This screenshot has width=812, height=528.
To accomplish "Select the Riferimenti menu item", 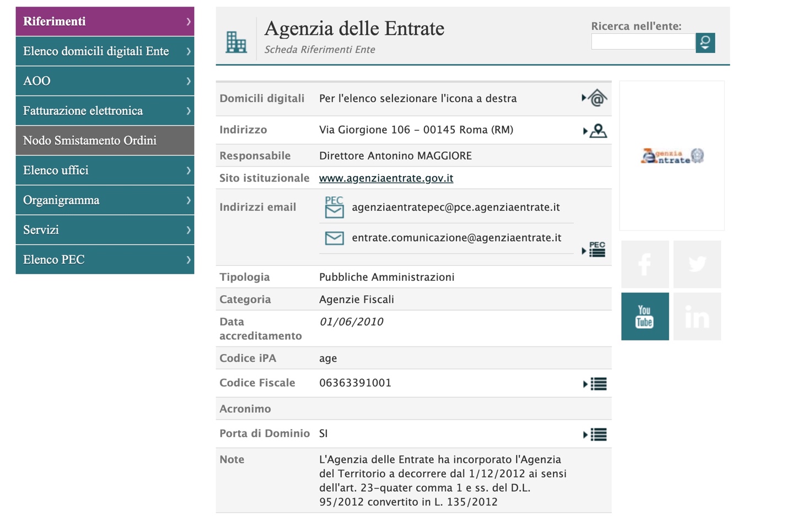I will [105, 22].
